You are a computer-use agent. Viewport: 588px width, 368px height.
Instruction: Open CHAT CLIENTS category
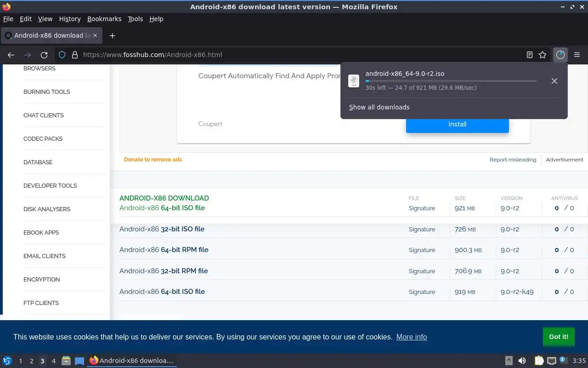tap(44, 115)
